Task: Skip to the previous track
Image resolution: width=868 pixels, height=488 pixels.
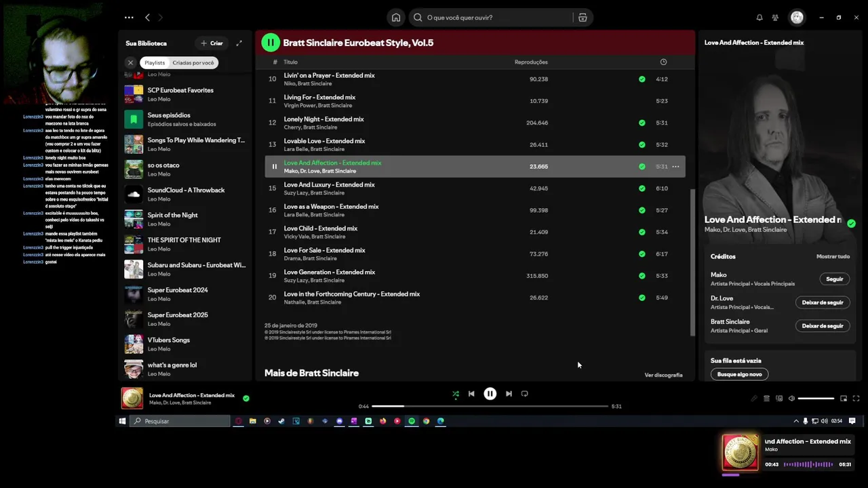Action: tap(471, 394)
